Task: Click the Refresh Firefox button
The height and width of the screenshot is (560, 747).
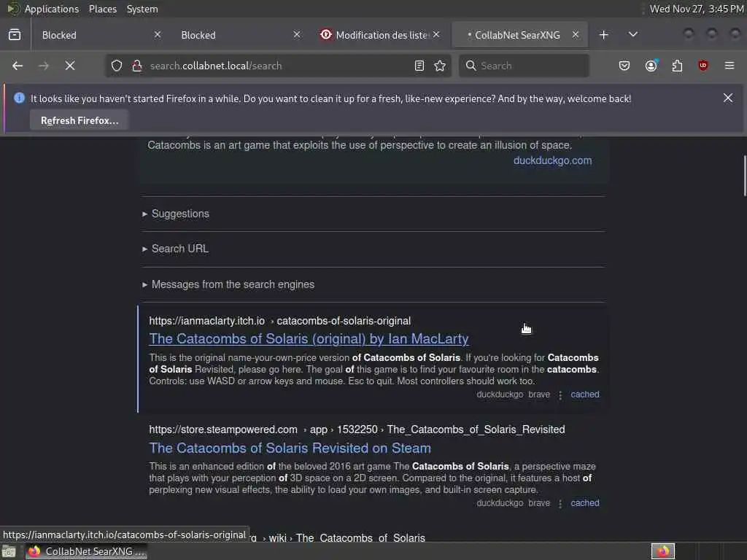Action: coord(79,120)
